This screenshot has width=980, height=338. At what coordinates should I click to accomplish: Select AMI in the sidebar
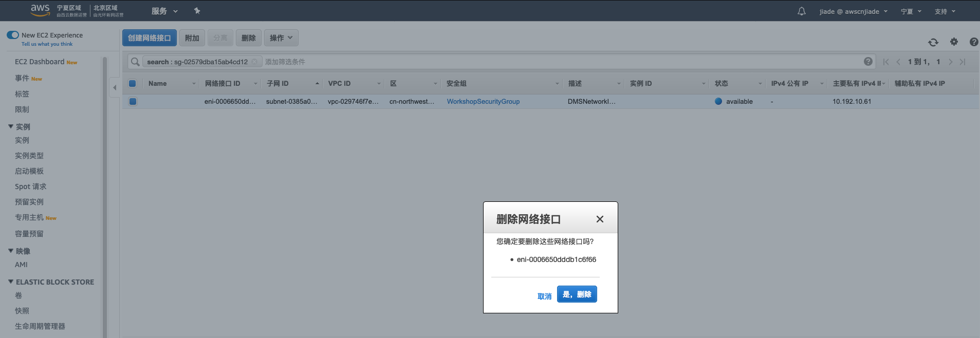[x=21, y=265]
